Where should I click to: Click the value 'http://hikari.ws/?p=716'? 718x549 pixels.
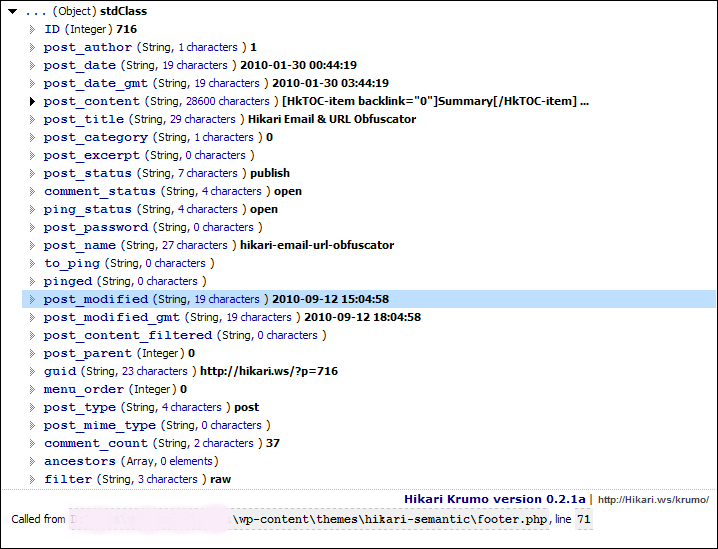click(269, 371)
